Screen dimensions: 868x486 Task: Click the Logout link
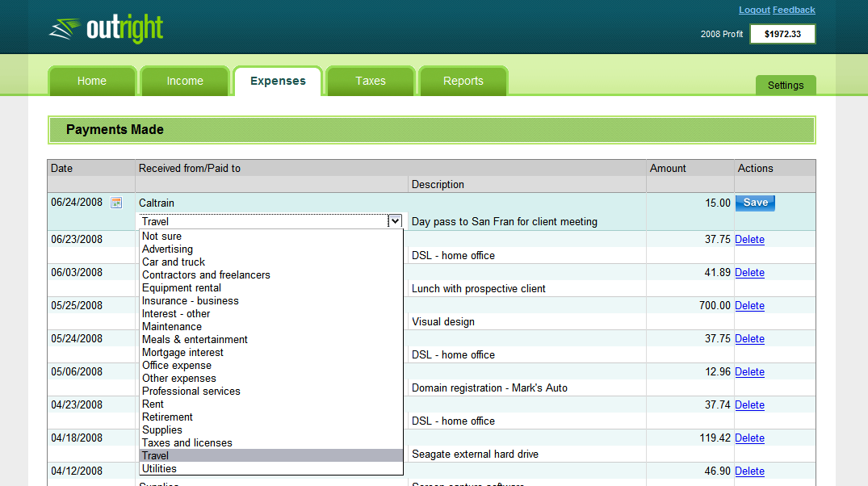pyautogui.click(x=754, y=10)
